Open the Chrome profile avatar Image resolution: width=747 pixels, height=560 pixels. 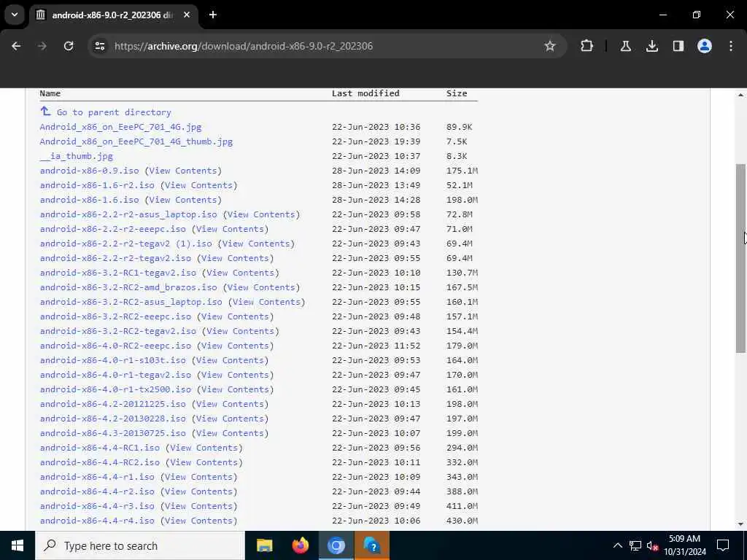(705, 46)
